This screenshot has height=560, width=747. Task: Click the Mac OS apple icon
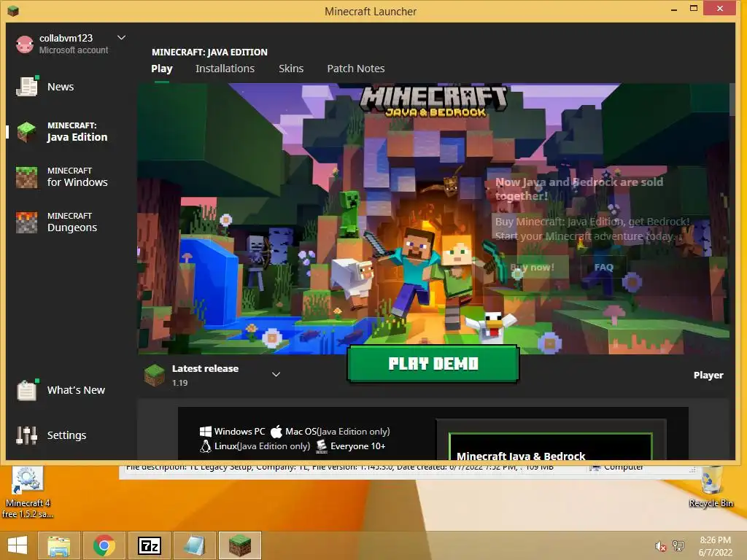pos(276,432)
